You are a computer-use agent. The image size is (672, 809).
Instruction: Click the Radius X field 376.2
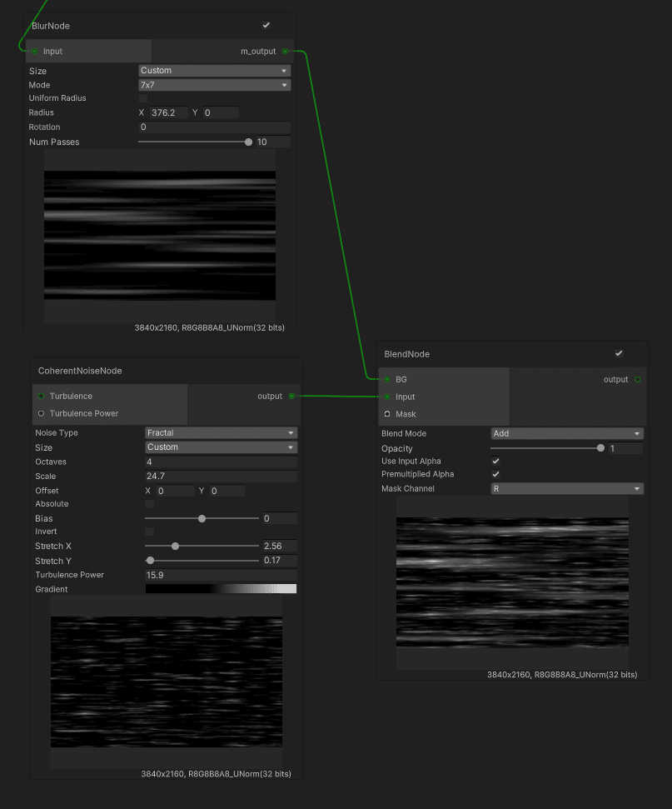pos(169,112)
